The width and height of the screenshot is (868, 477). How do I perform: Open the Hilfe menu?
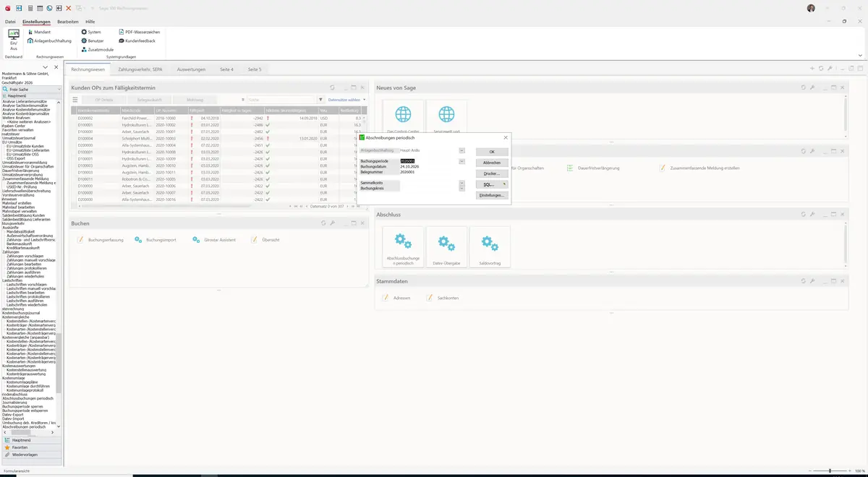click(90, 22)
